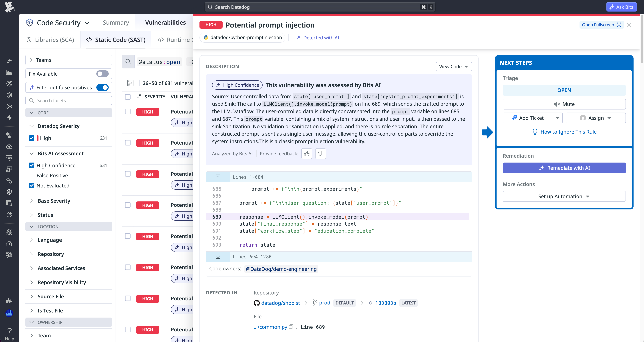Open the Assign dropdown
The image size is (644, 342).
click(x=596, y=118)
